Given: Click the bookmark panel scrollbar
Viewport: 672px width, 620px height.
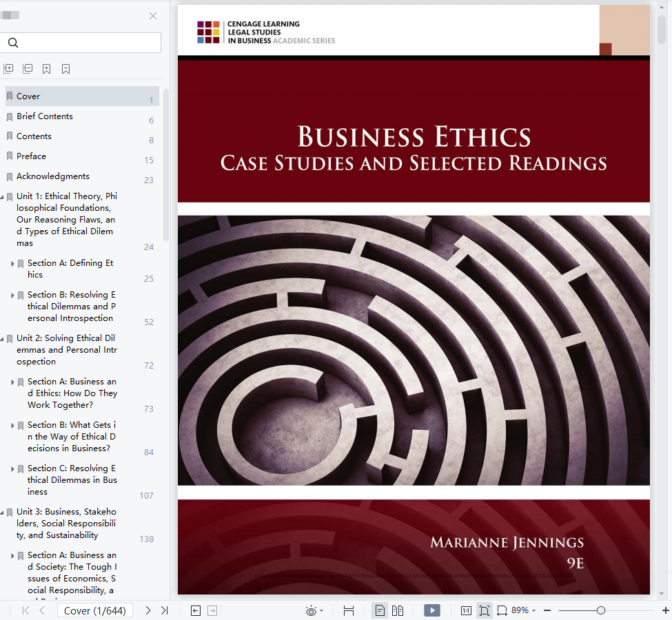Looking at the screenshot, I should (166, 165).
